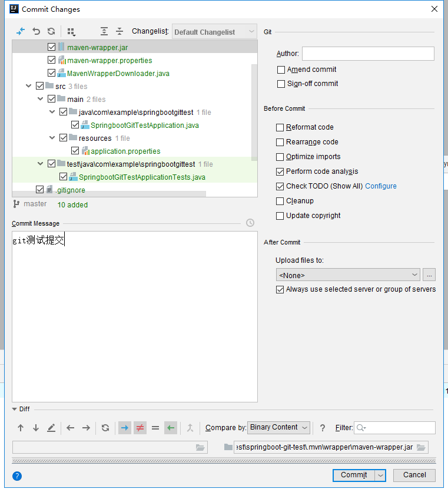Click the search icon in Filter field
Viewport: 448px width, 492px height.
[x=361, y=428]
